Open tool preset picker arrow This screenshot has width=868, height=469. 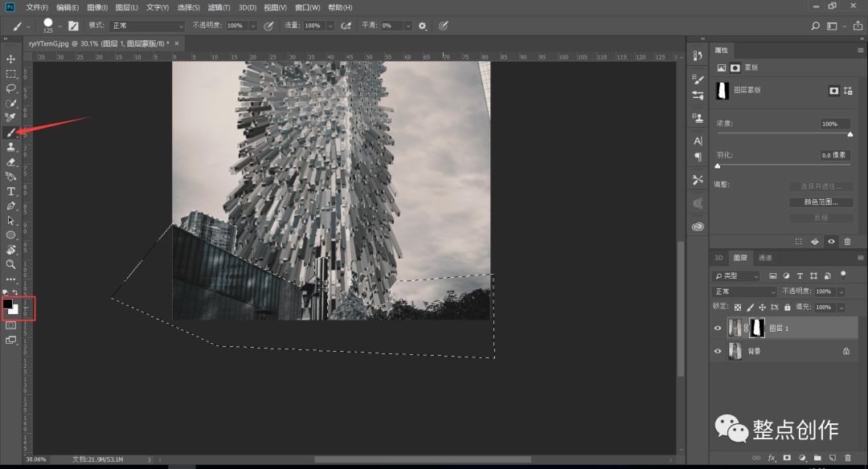[x=28, y=26]
